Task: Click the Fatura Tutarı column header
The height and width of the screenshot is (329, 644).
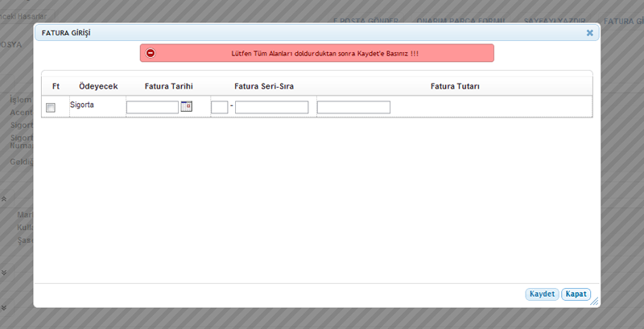Action: (455, 86)
